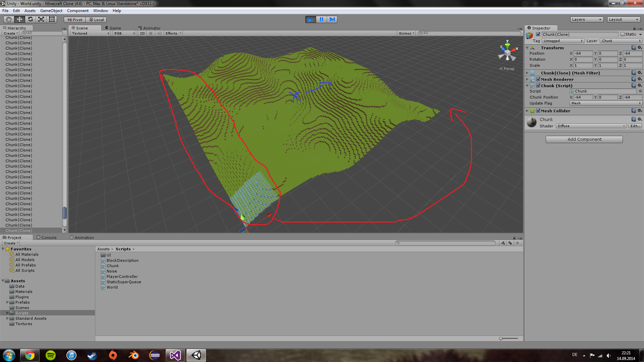Toggle Mesh Renderer enabled checkbox

[x=538, y=79]
